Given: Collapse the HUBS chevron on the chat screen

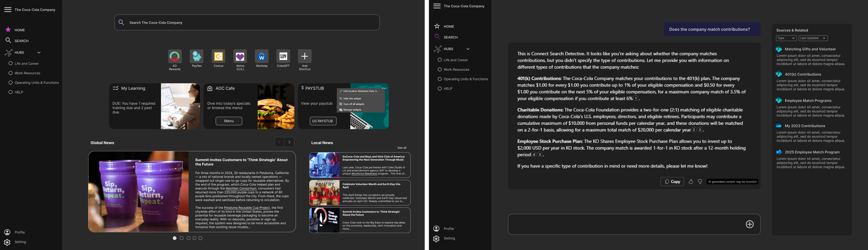Looking at the screenshot, I should click(468, 49).
